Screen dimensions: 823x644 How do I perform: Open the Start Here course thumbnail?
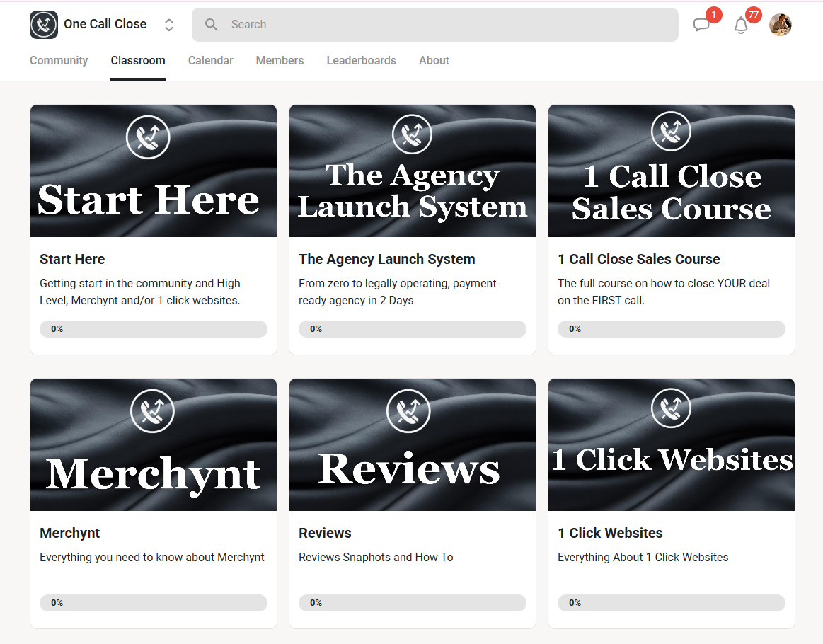pyautogui.click(x=154, y=171)
